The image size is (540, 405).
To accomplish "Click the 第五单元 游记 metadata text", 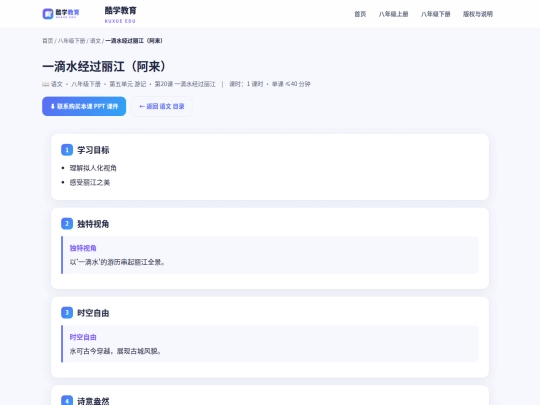I will click(x=128, y=84).
